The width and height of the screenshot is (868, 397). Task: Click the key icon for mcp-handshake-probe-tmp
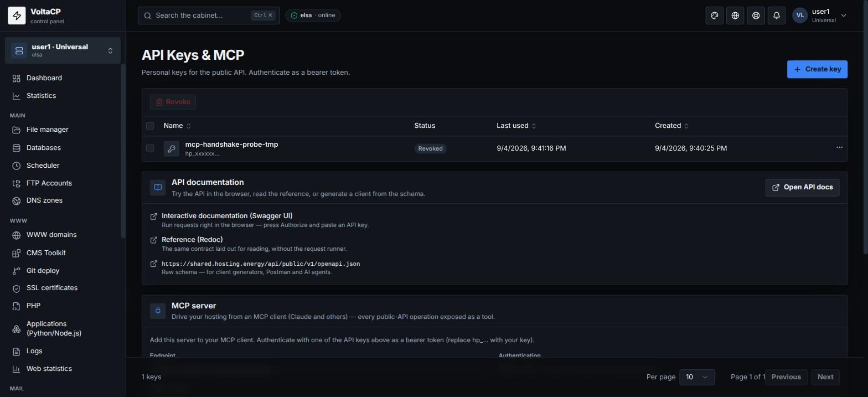pyautogui.click(x=171, y=148)
